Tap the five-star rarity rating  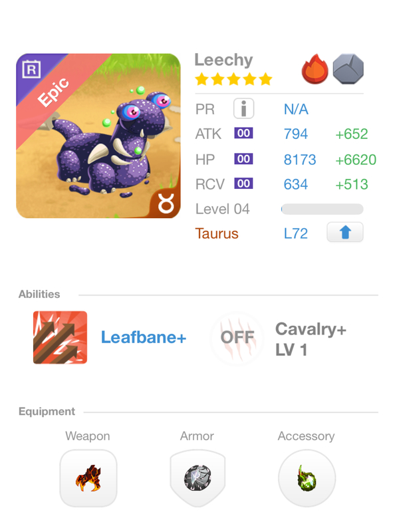click(x=233, y=79)
